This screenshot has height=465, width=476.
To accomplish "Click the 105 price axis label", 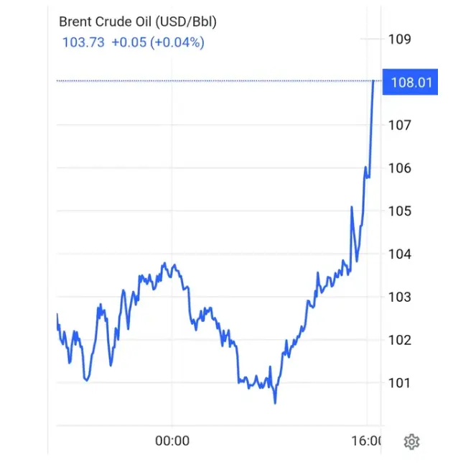I will click(400, 211).
